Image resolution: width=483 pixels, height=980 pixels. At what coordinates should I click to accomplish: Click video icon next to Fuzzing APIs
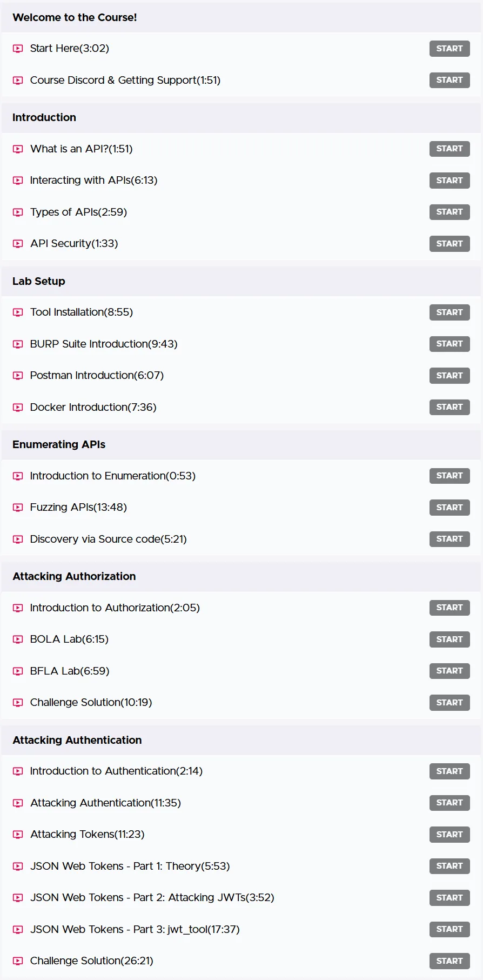tap(18, 508)
